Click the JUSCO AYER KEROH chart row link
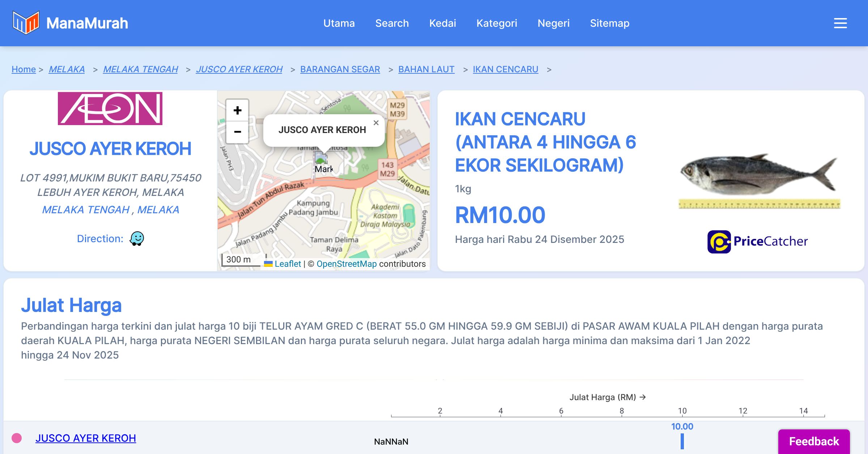868x454 pixels. (x=86, y=438)
